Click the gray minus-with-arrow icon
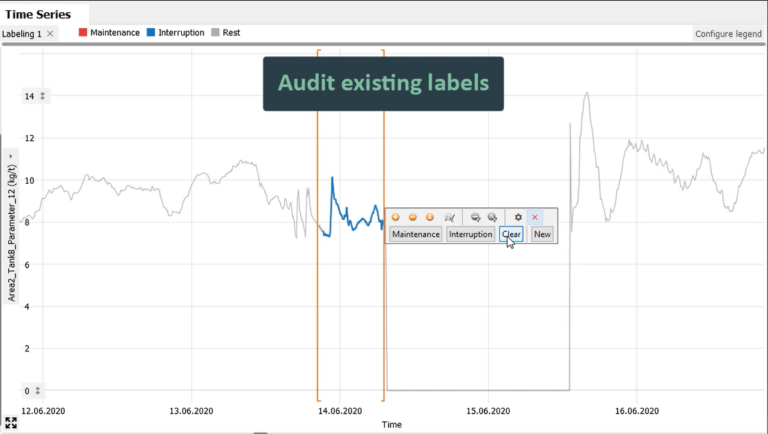Viewport: 768px width, 434px height. point(475,217)
